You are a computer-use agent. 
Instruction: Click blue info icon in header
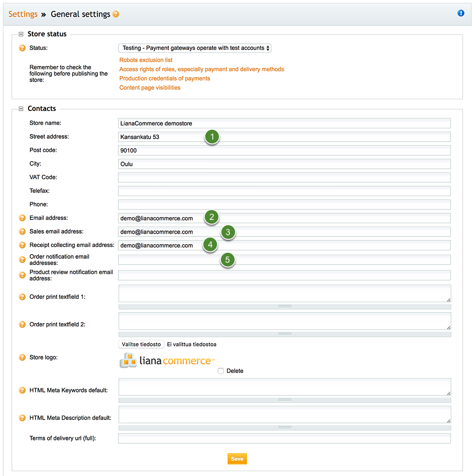461,13
